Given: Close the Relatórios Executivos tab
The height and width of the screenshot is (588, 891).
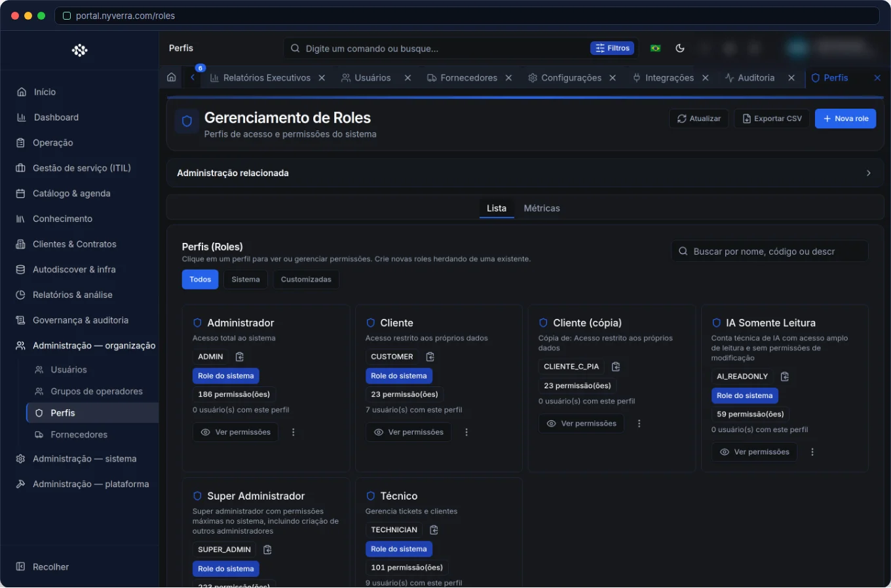Looking at the screenshot, I should tap(322, 78).
